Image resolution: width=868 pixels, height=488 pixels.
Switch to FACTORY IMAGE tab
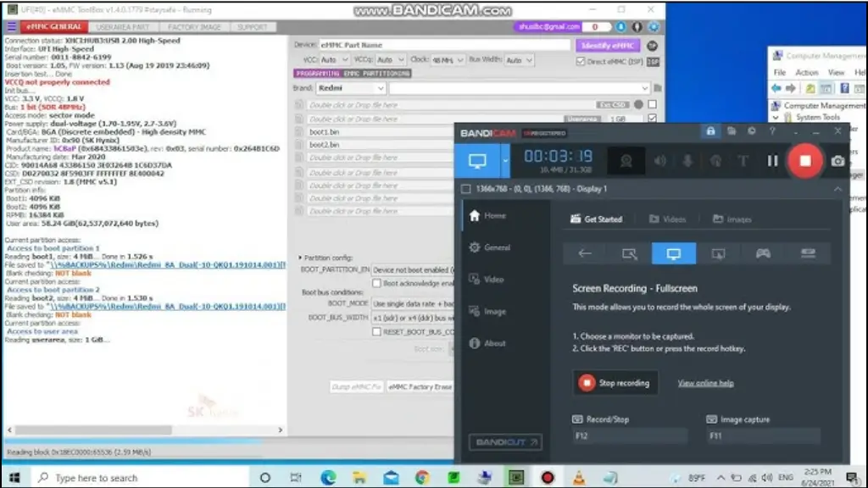(x=194, y=26)
